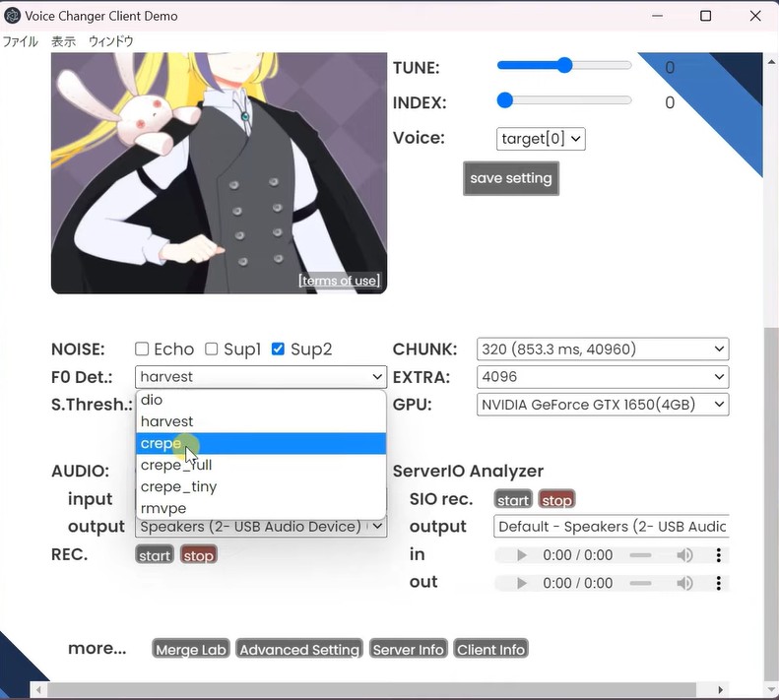Screen dimensions: 779x700
Task: Open more options for 'in' audio
Action: pos(719,555)
